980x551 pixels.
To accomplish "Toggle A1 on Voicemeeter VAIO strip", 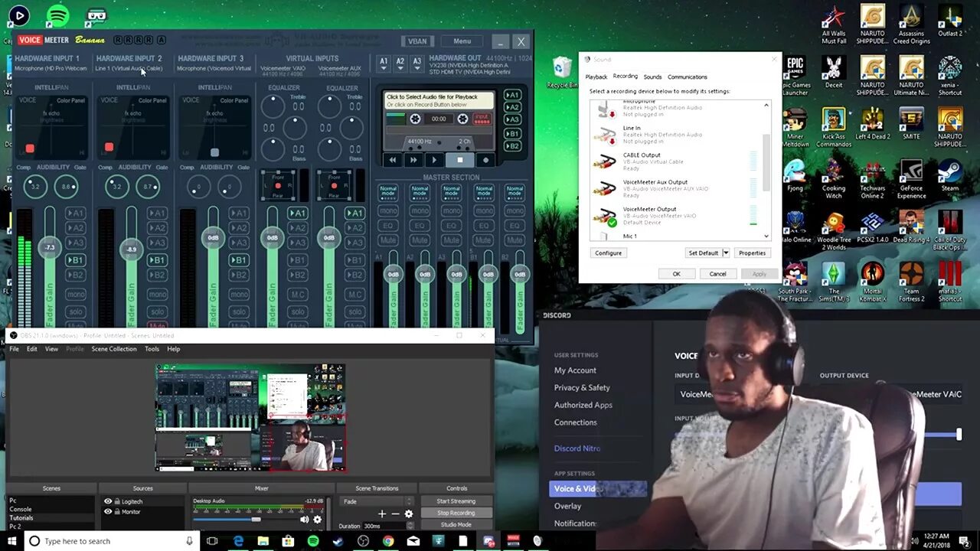I will [x=298, y=214].
